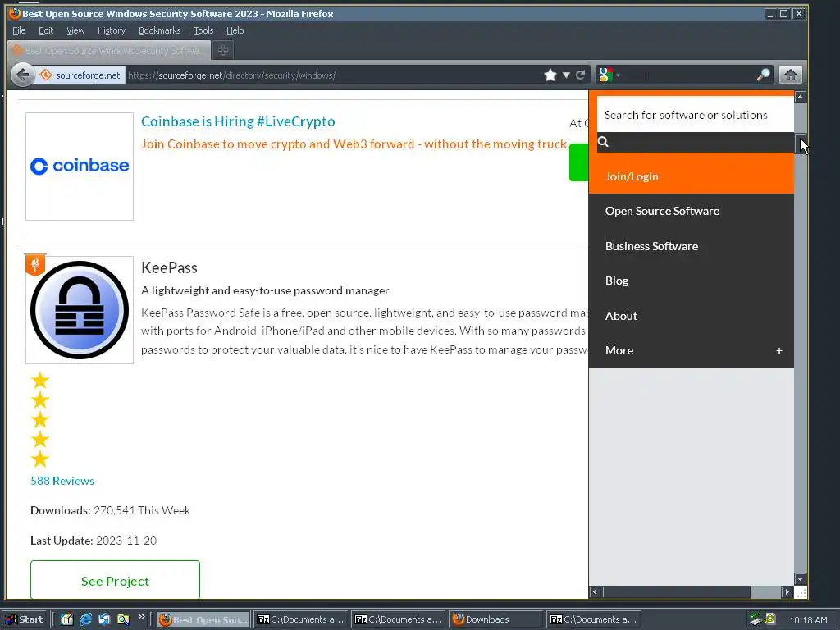Open the Open Source Software menu link

pos(662,211)
